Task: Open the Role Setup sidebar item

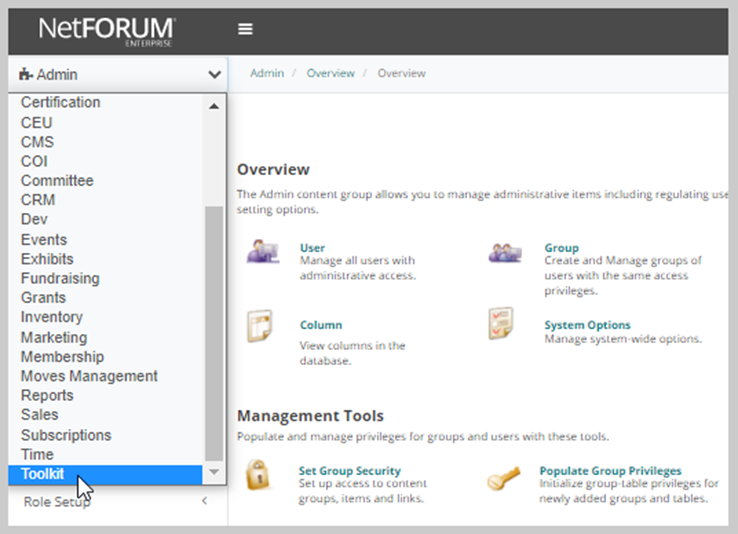Action: point(57,502)
